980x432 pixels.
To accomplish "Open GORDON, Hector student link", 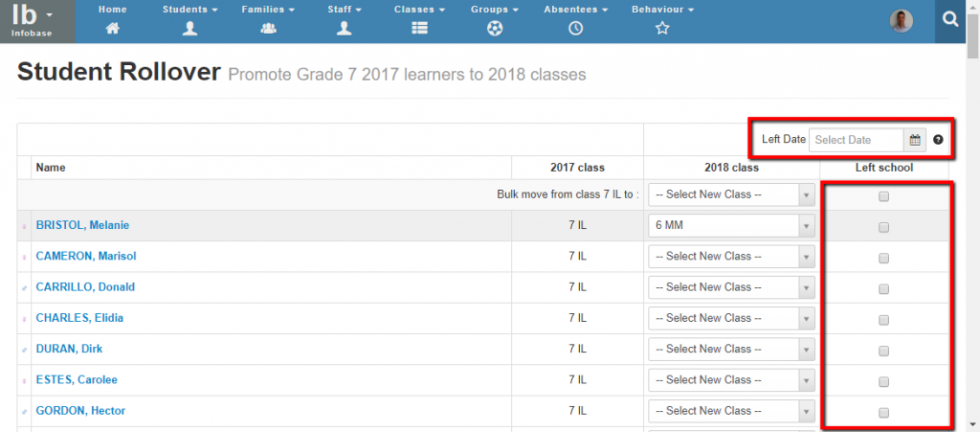I will (80, 411).
